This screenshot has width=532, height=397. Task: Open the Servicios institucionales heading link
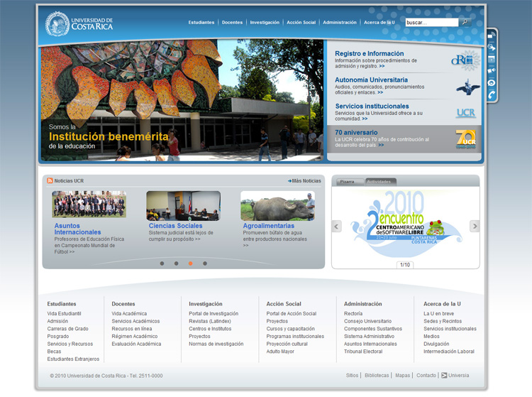click(372, 107)
